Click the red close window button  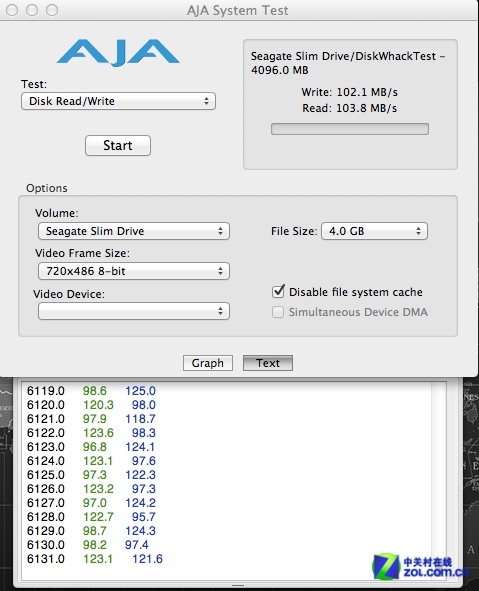12,10
